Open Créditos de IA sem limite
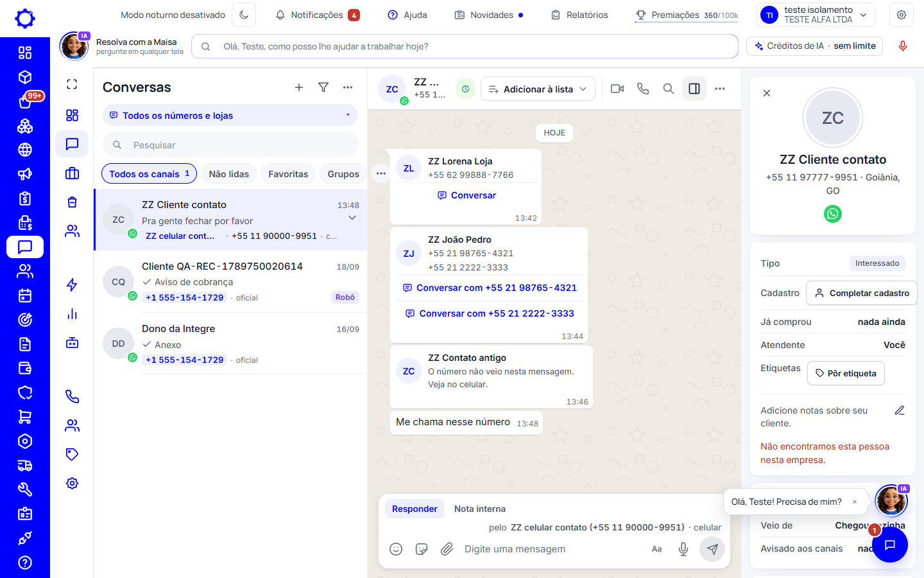924x578 pixels. pos(815,46)
